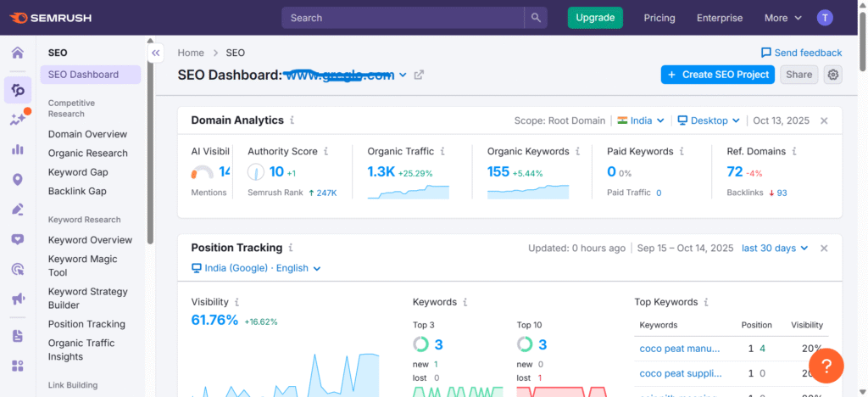868x397 pixels.
Task: Open Keyword Gap in sidebar
Action: coord(78,172)
